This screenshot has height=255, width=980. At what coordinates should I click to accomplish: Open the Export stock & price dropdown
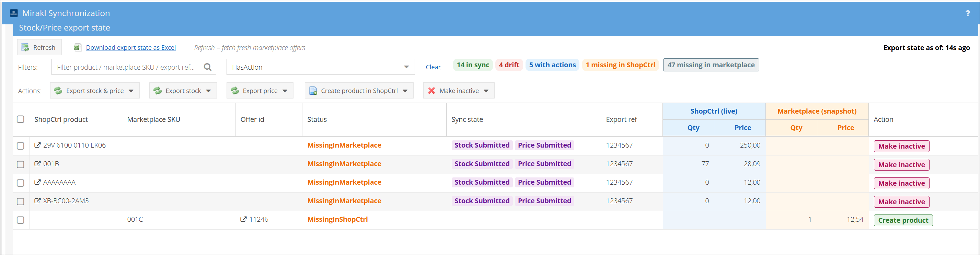tap(95, 91)
